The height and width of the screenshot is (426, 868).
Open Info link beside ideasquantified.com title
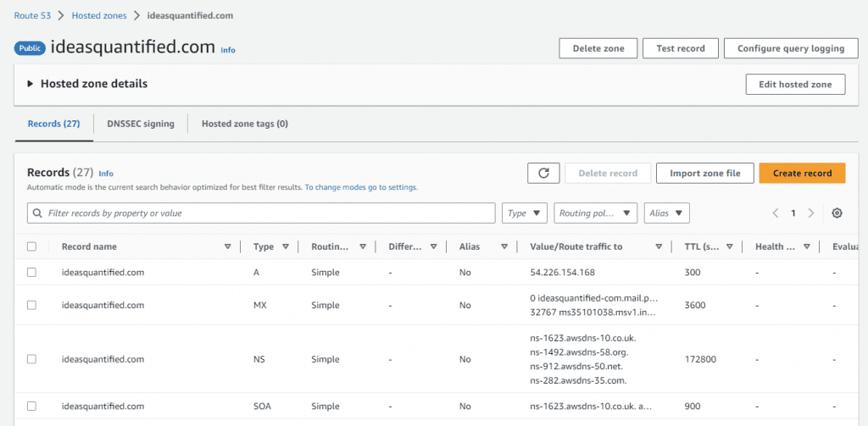228,50
